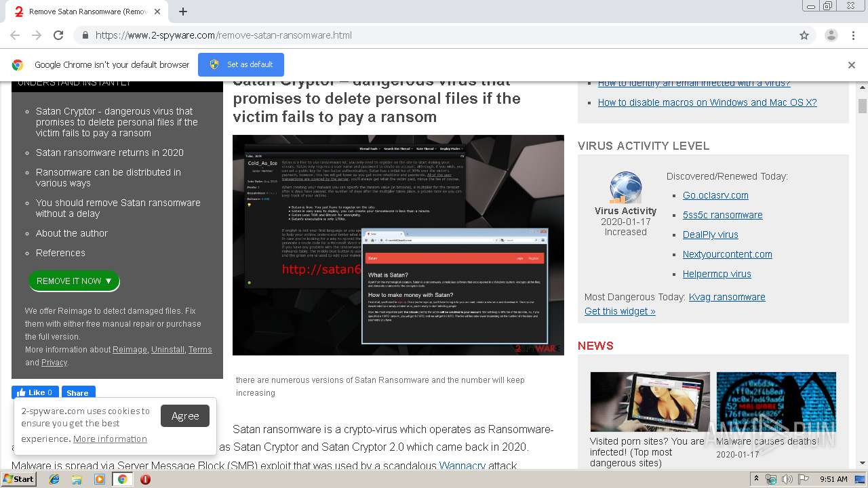
Task: Open the Privacy link
Action: click(x=54, y=363)
